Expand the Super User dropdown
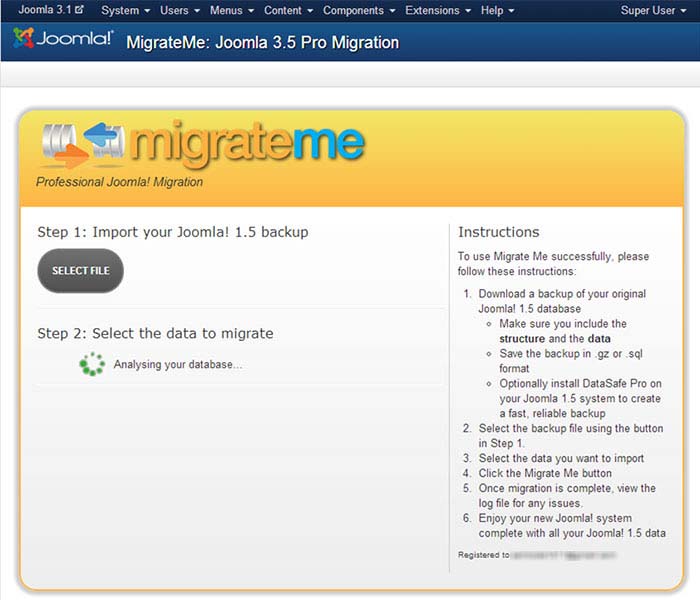Viewport: 700px width, 600px height. [x=653, y=10]
